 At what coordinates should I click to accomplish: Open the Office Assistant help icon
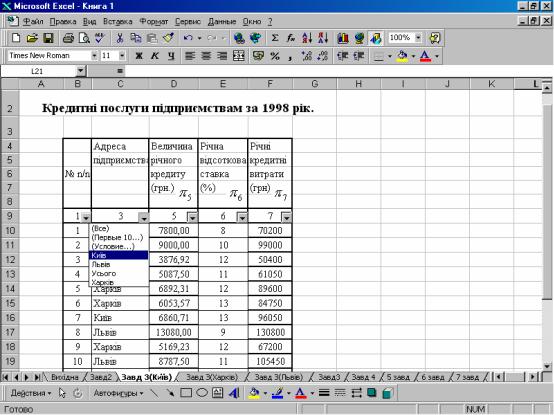tap(435, 38)
